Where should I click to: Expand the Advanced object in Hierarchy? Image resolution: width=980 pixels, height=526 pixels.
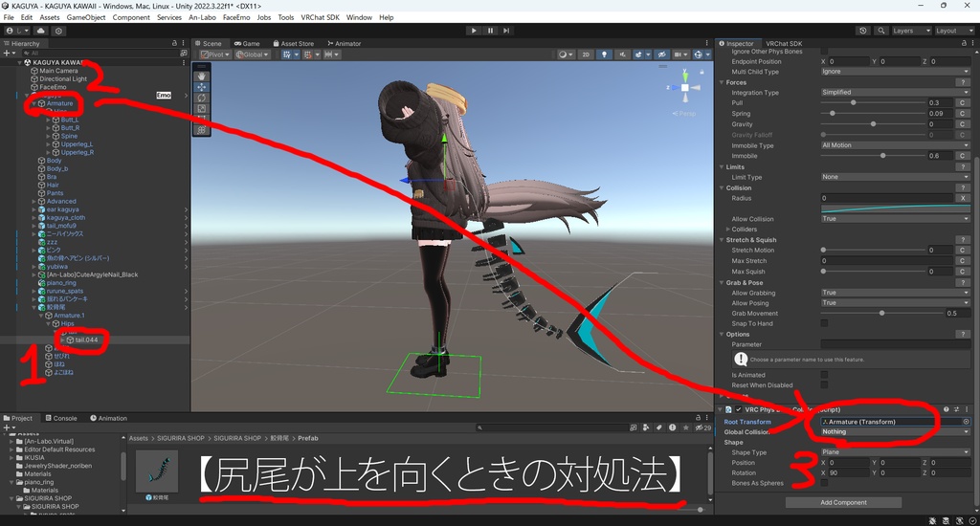pyautogui.click(x=33, y=201)
